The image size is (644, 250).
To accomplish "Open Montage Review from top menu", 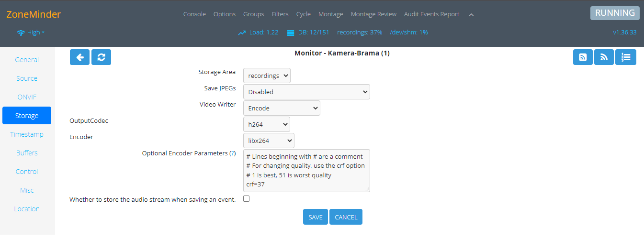I will pos(373,14).
